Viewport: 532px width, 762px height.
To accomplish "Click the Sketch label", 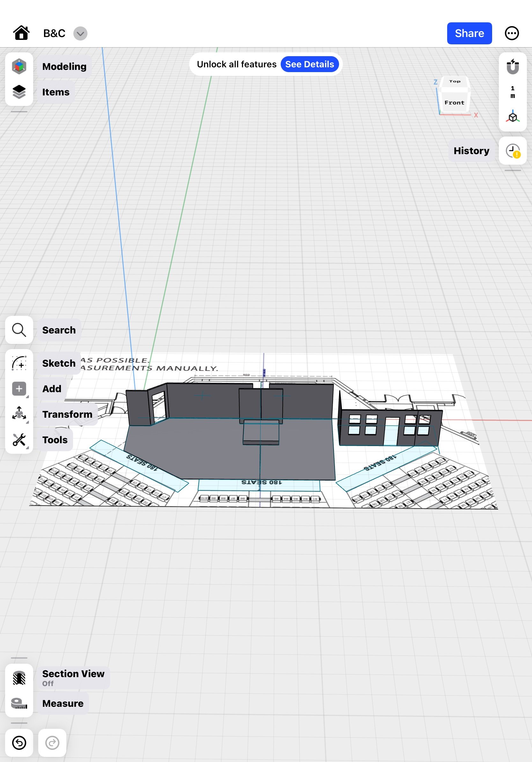I will (59, 363).
